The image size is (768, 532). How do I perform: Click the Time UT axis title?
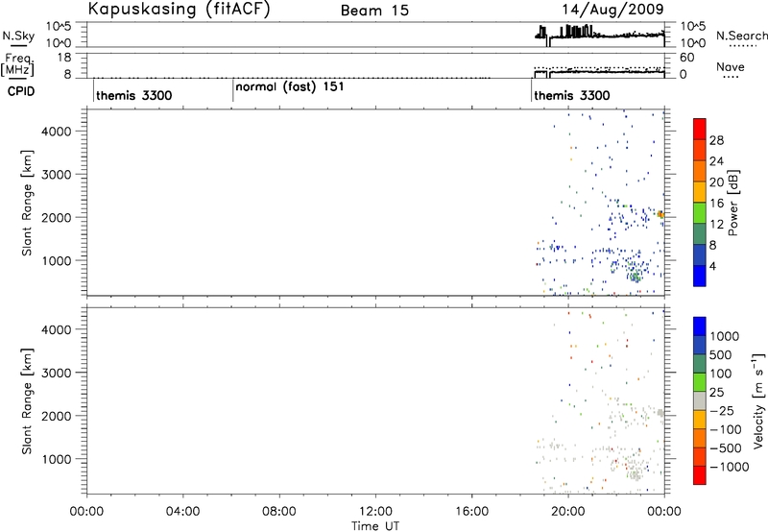[x=375, y=526]
